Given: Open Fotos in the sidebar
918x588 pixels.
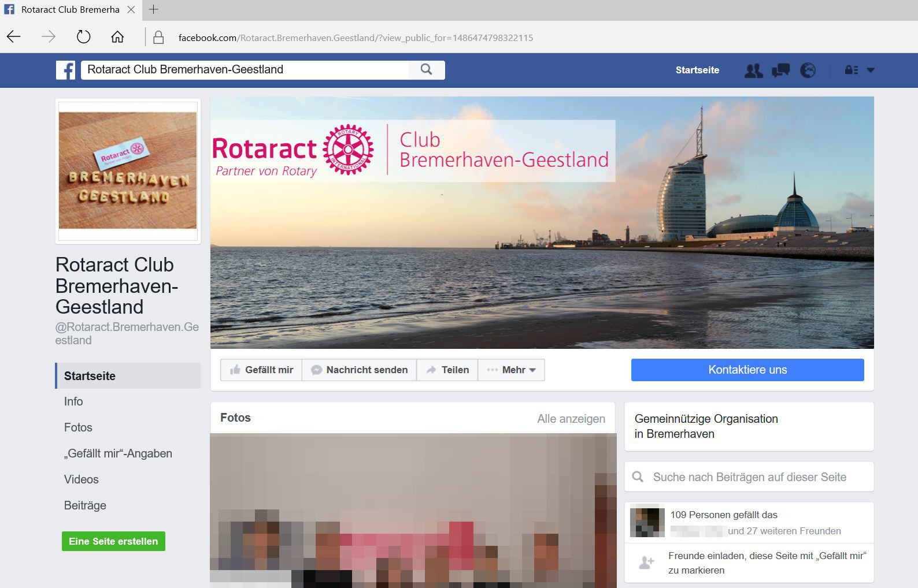Looking at the screenshot, I should 78,427.
